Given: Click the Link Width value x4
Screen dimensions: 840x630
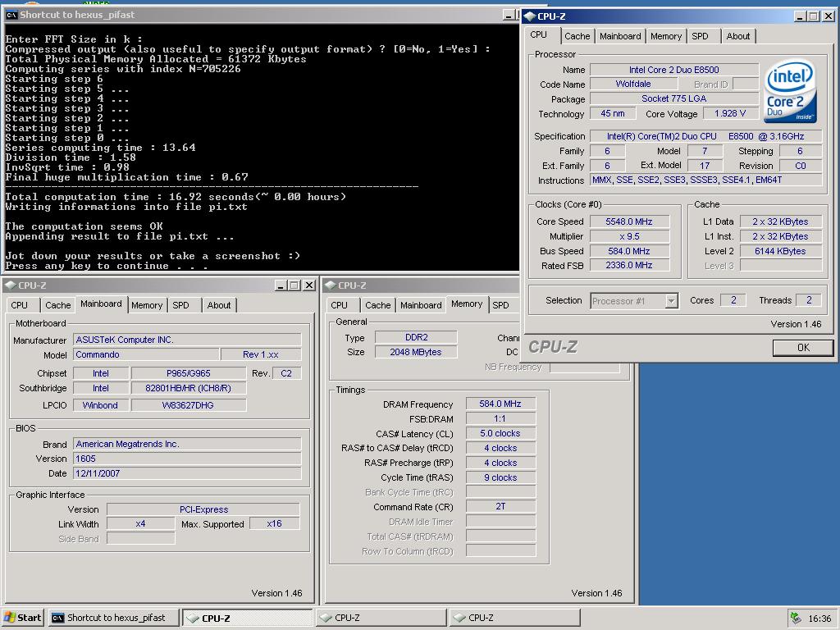Looking at the screenshot, I should 141,524.
